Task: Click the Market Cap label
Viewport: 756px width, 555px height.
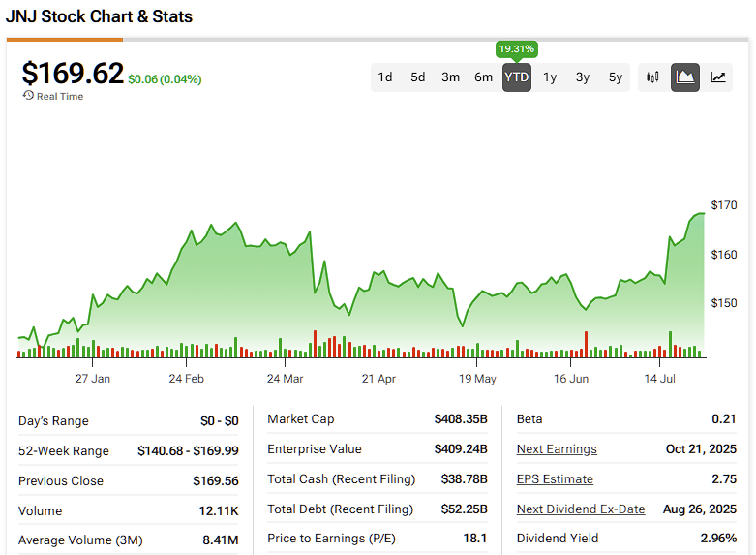Action: (x=301, y=418)
